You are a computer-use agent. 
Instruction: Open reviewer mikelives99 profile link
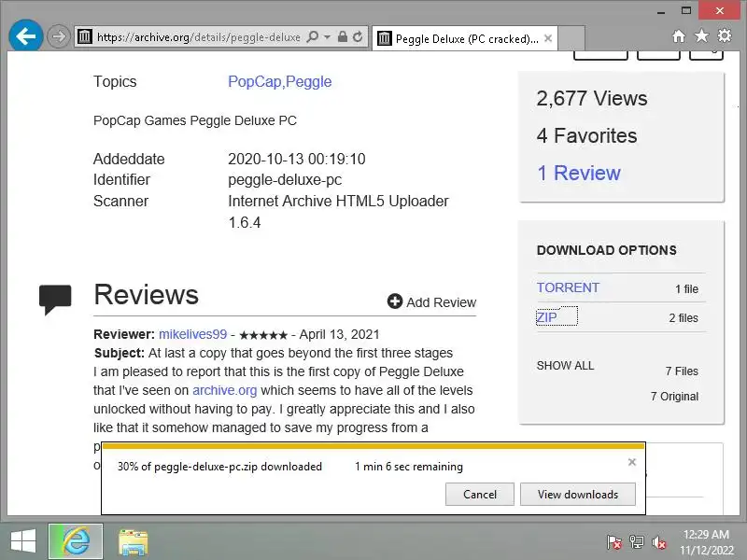tap(192, 334)
